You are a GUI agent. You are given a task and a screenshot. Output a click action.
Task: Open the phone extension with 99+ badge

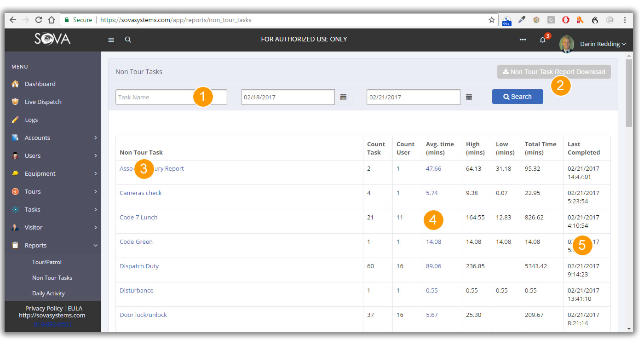tap(507, 21)
